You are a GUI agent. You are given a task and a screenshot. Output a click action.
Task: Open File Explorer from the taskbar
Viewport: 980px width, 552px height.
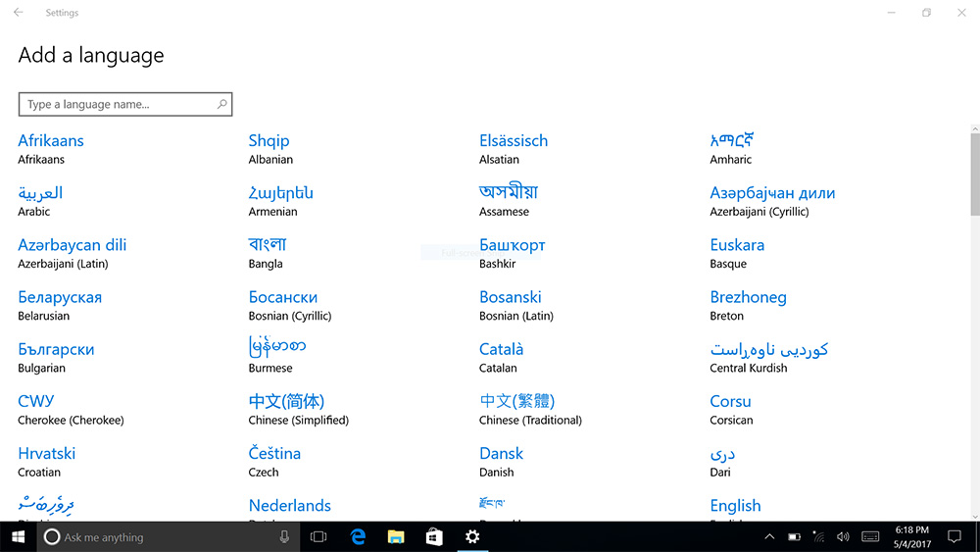click(396, 536)
